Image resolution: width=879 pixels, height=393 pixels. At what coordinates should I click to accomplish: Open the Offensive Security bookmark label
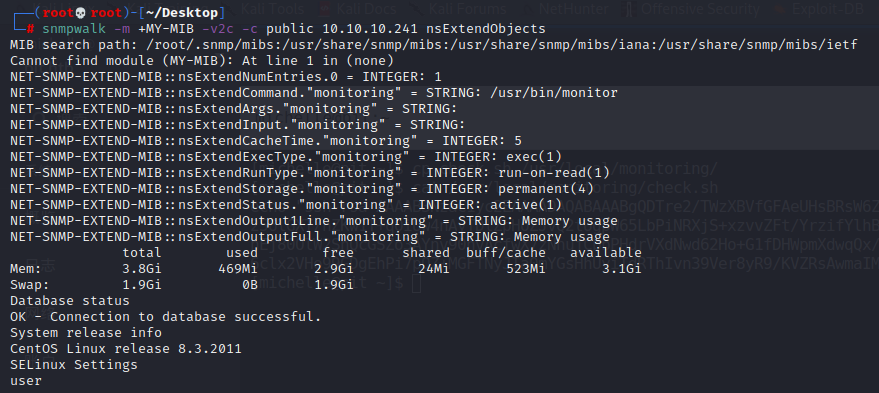click(x=700, y=9)
